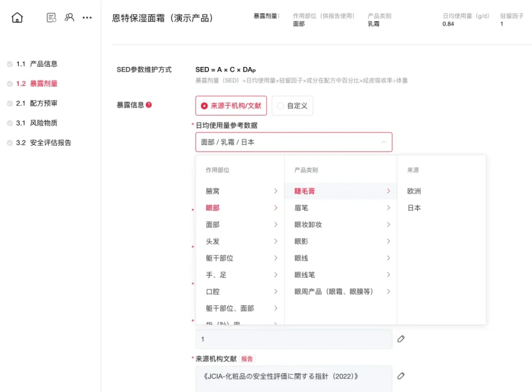Click the pencil edit icon beside the value 1

pos(401,339)
